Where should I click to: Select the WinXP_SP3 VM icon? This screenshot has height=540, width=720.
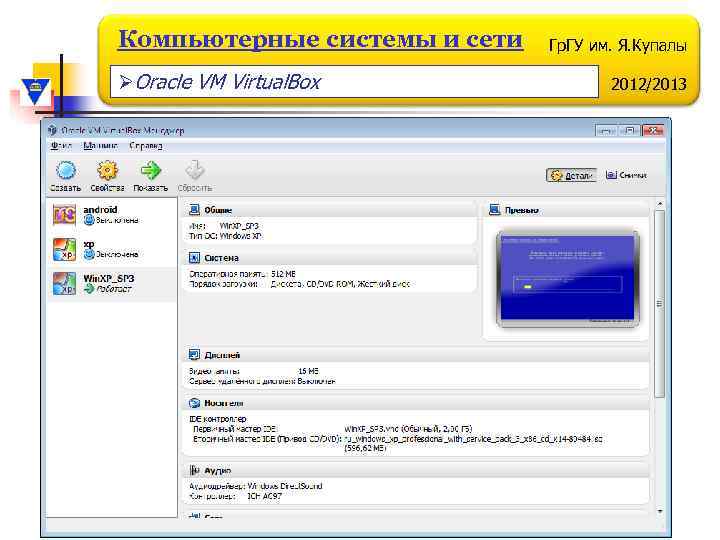64,283
